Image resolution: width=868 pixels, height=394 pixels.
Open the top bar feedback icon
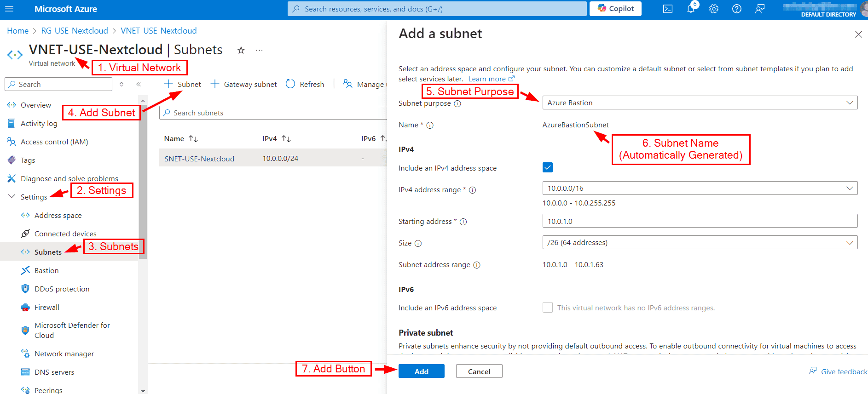[x=760, y=9]
